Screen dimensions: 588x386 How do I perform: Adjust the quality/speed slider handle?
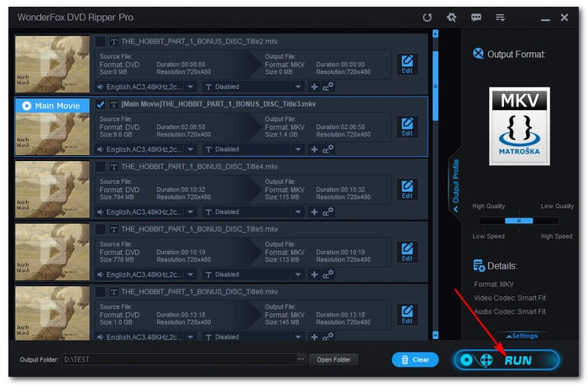pyautogui.click(x=518, y=221)
